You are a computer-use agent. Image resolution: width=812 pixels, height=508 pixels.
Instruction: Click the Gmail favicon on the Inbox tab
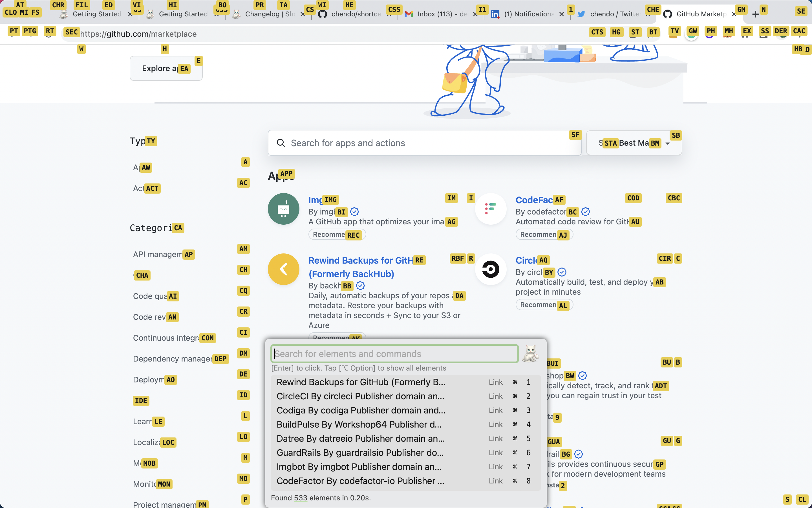pyautogui.click(x=409, y=14)
